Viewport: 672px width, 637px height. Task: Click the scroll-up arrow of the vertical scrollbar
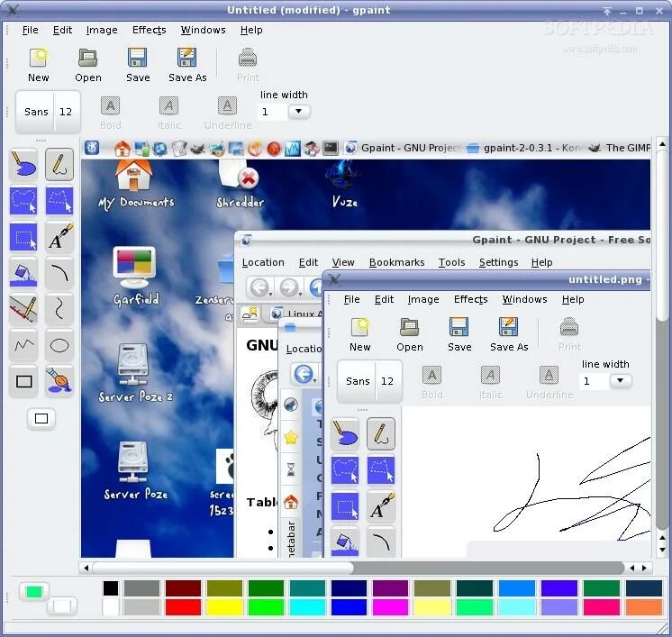tap(662, 144)
